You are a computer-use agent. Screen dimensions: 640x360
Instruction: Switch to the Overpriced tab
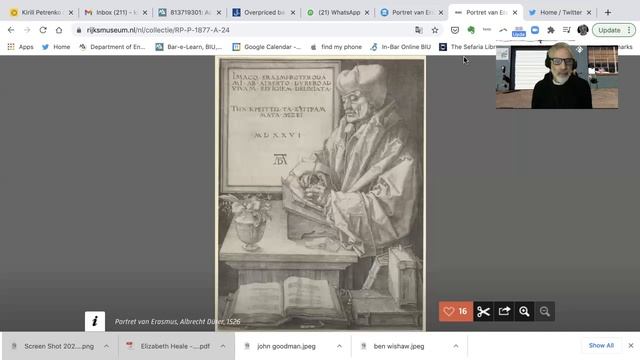pos(264,13)
